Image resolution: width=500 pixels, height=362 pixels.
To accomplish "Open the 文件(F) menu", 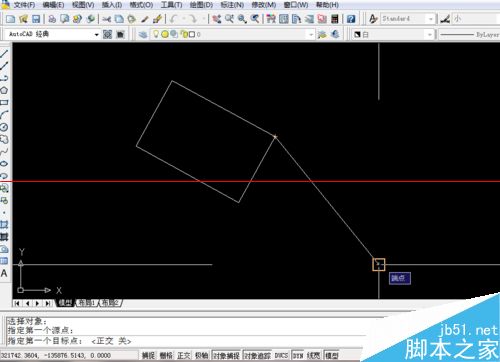I will [24, 5].
